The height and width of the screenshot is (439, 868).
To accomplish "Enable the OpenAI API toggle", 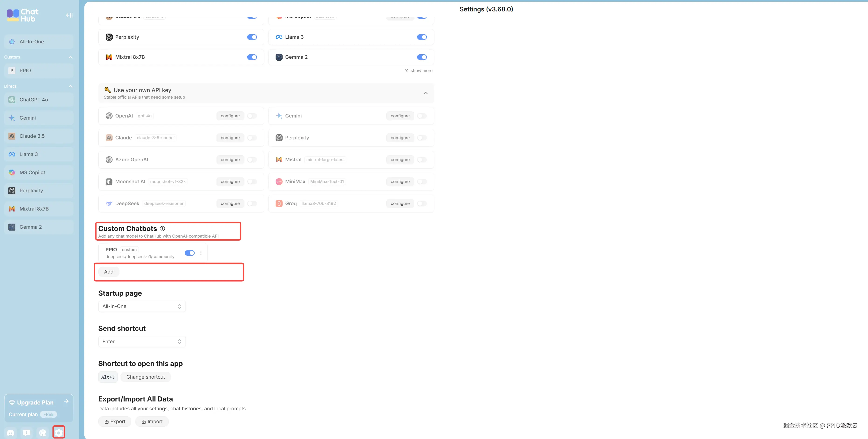I will [252, 116].
